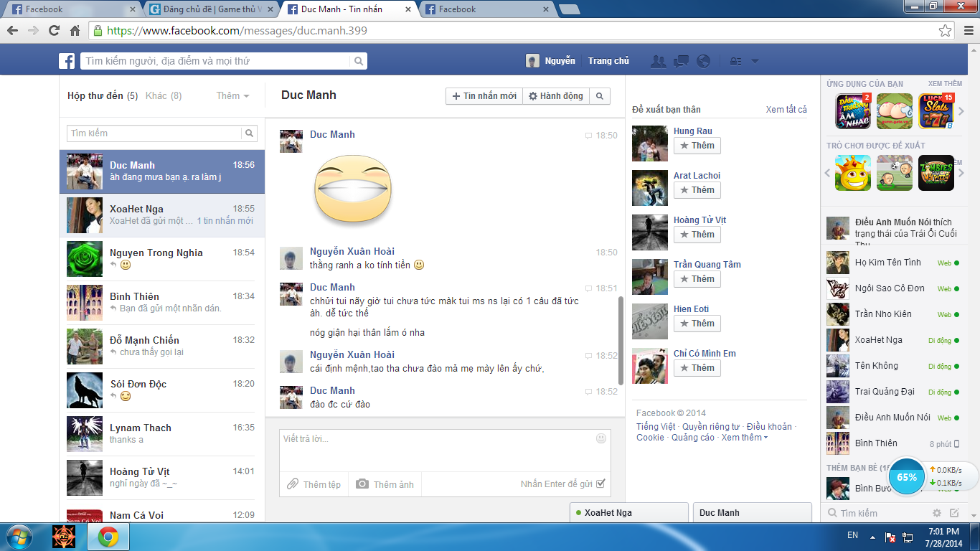Open the new tab button
The height and width of the screenshot is (551, 980).
coord(569,9)
